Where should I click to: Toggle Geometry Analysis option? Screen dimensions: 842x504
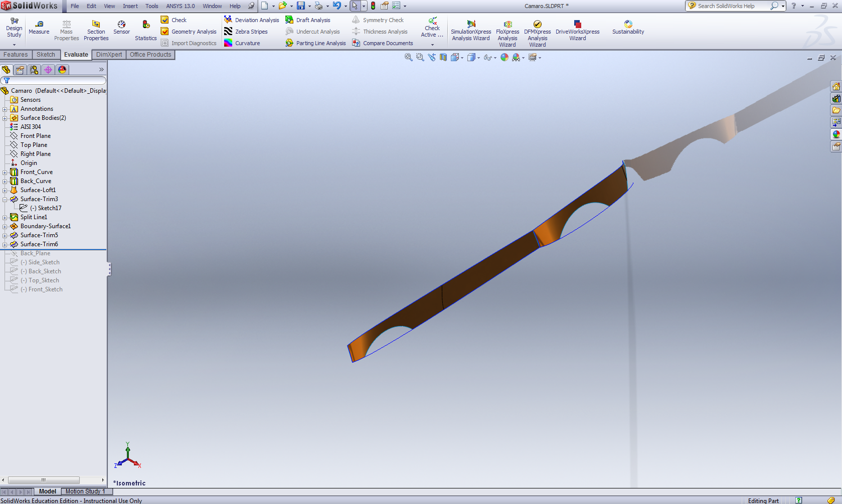(x=165, y=32)
